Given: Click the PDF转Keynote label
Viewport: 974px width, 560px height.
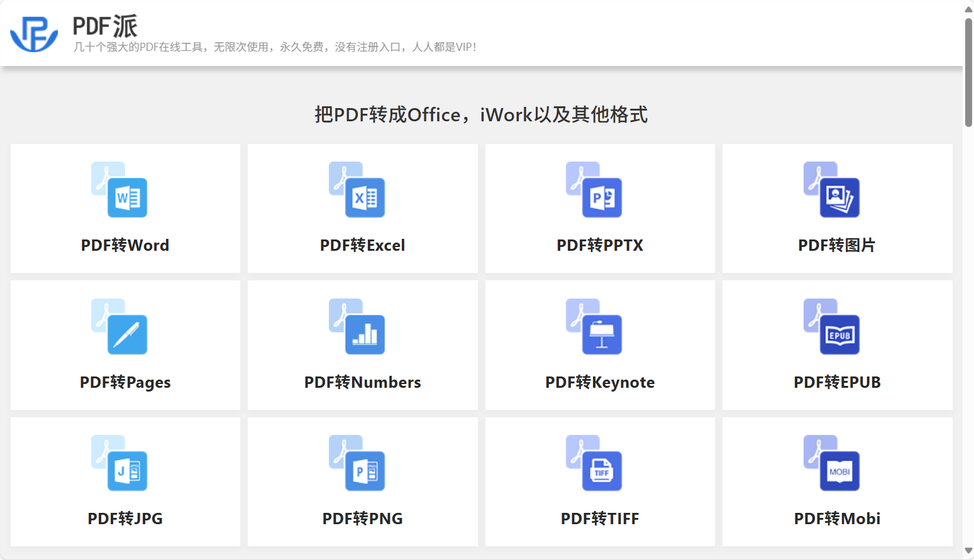Looking at the screenshot, I should (x=600, y=382).
